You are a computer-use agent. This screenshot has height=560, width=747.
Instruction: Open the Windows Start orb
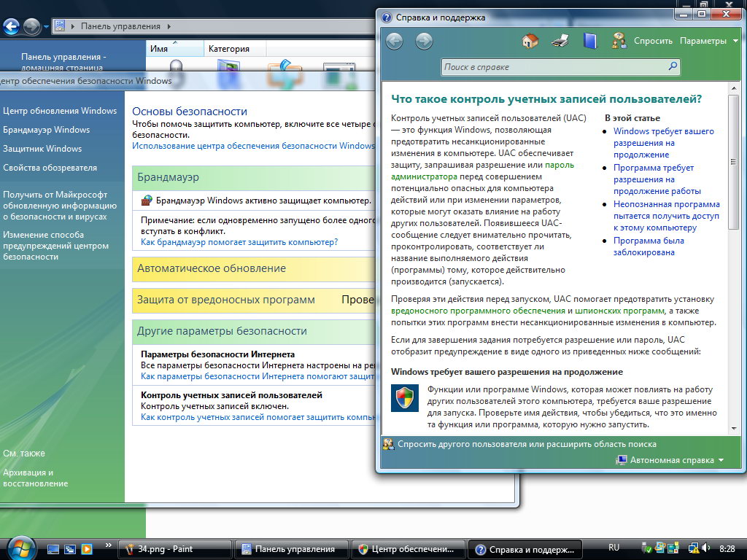(21, 548)
